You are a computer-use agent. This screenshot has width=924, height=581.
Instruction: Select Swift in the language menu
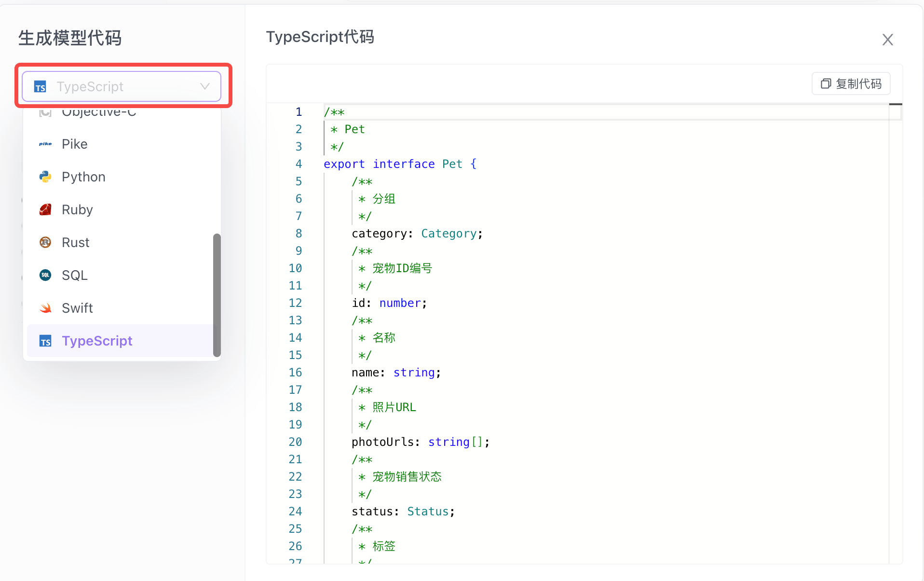[x=77, y=308]
